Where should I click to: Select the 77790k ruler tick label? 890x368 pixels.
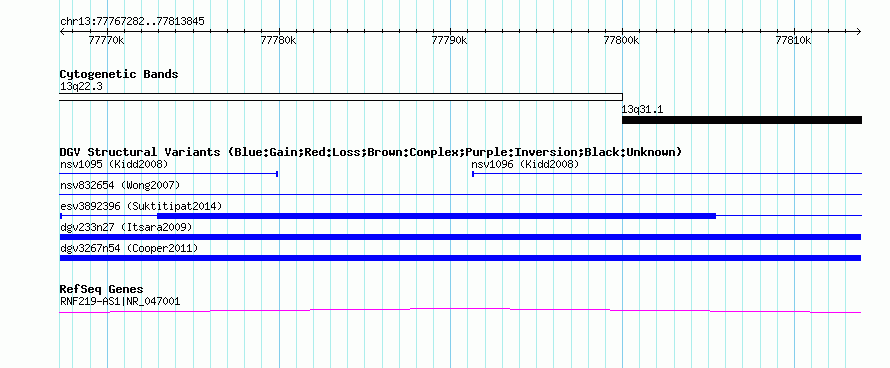click(x=450, y=40)
